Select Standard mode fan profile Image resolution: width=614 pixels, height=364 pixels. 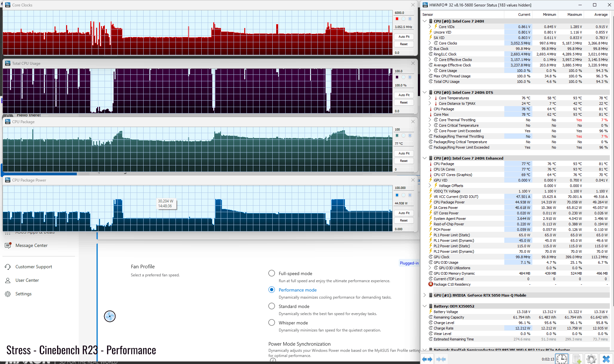[x=272, y=306]
